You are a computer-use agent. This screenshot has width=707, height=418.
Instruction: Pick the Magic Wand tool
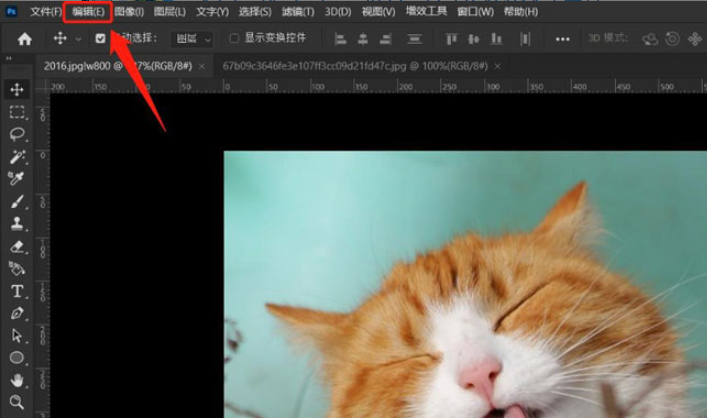(17, 157)
